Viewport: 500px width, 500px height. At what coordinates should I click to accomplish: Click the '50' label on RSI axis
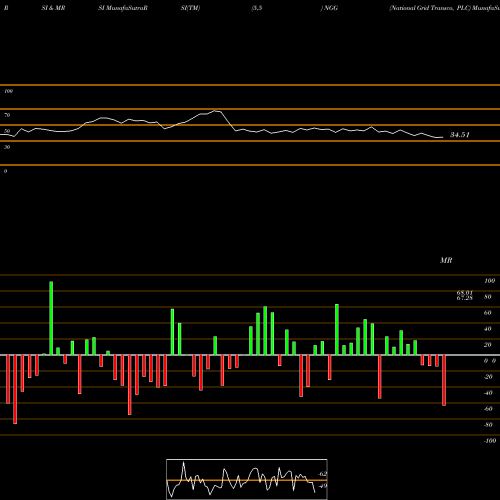click(7, 131)
